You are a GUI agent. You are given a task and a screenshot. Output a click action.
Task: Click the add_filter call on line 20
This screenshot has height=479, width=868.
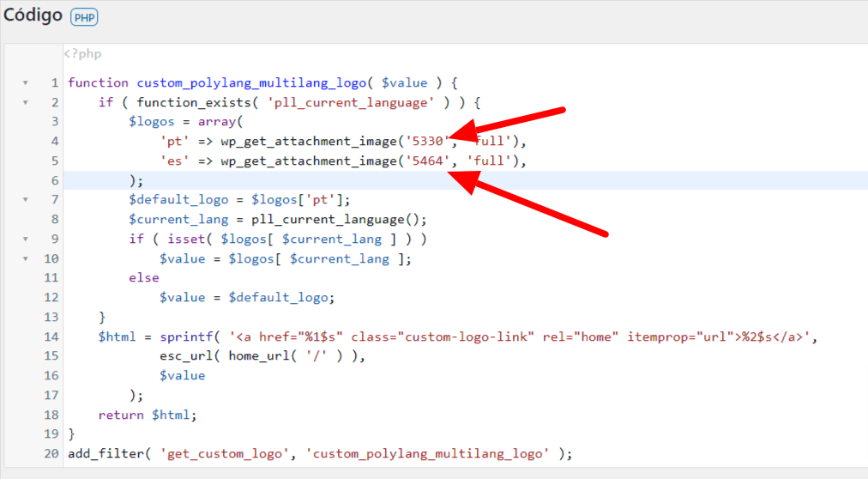click(x=105, y=453)
